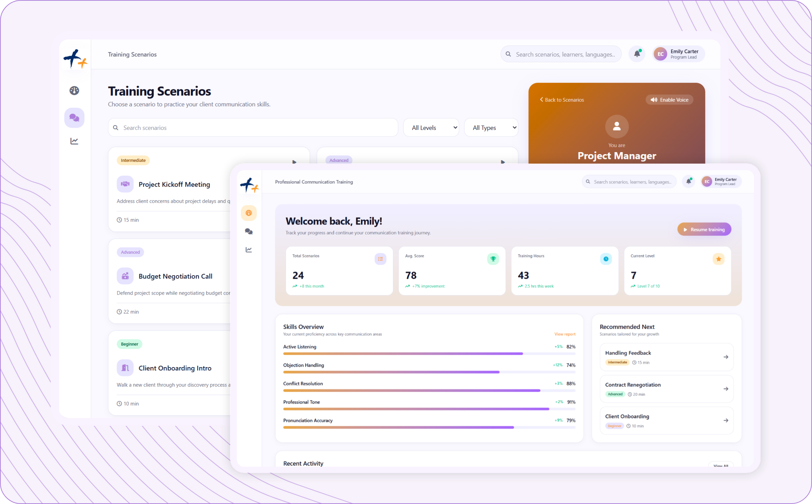
Task: Click the Project Kickoff Meeting handshake icon
Action: [125, 184]
